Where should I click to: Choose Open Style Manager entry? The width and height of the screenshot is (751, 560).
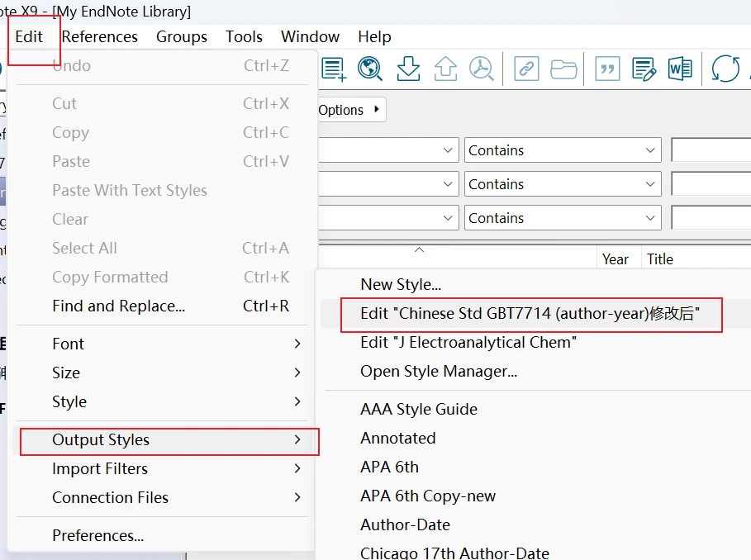439,371
